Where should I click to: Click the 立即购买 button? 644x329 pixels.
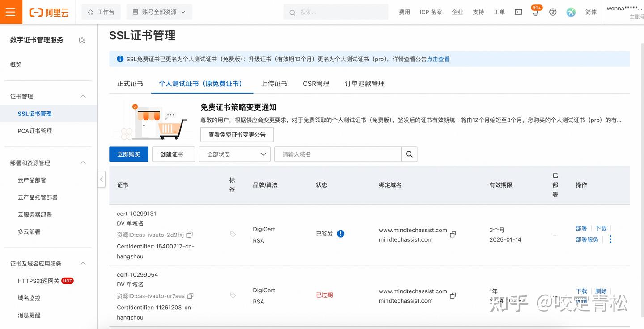click(129, 154)
